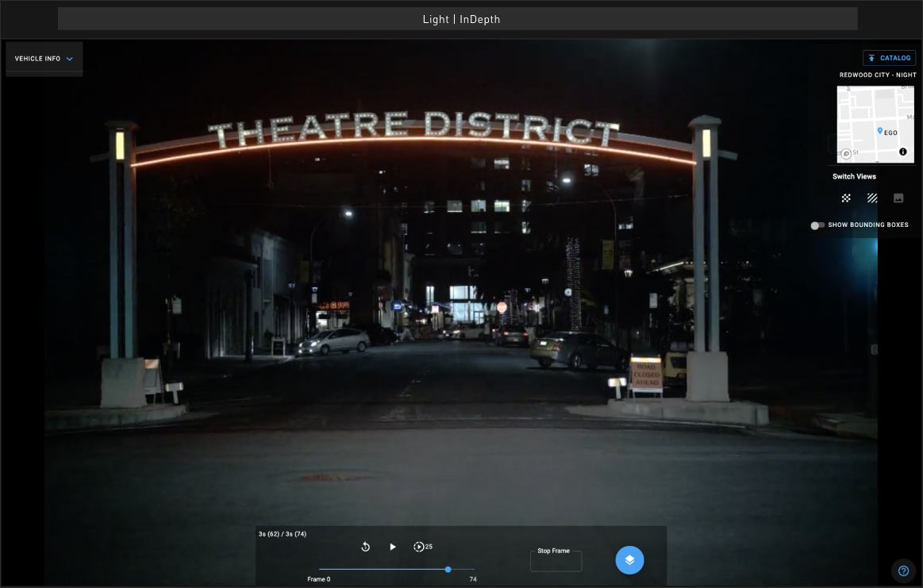The width and height of the screenshot is (923, 588).
Task: Switch to the RGB image view icon
Action: 898,198
